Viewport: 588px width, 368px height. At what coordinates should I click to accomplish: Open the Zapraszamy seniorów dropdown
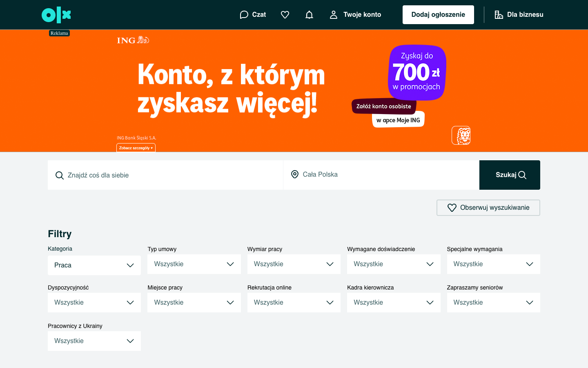coord(494,303)
